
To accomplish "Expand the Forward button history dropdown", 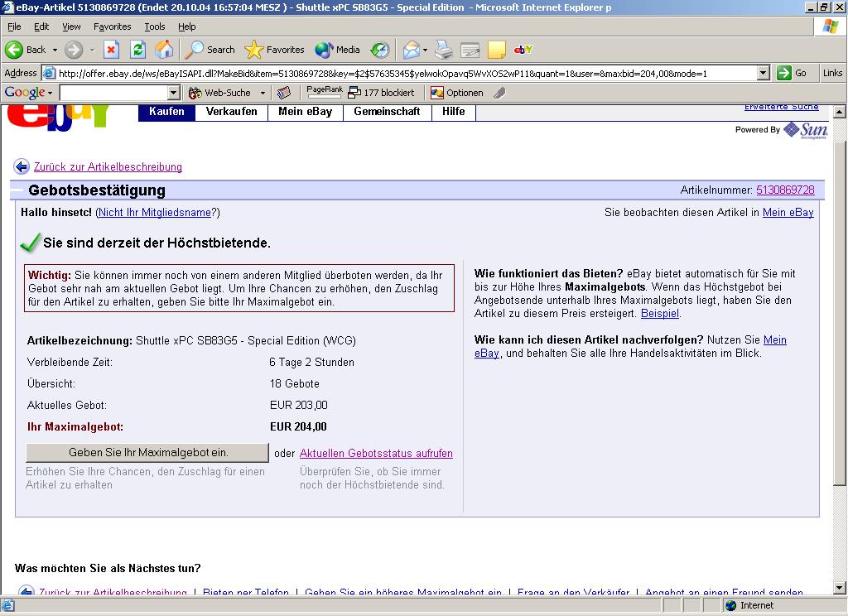I will click(92, 50).
